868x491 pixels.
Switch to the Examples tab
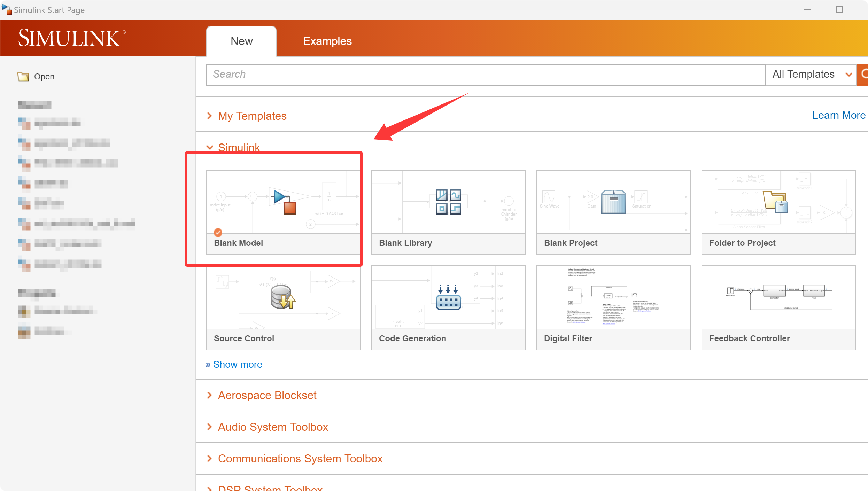327,41
